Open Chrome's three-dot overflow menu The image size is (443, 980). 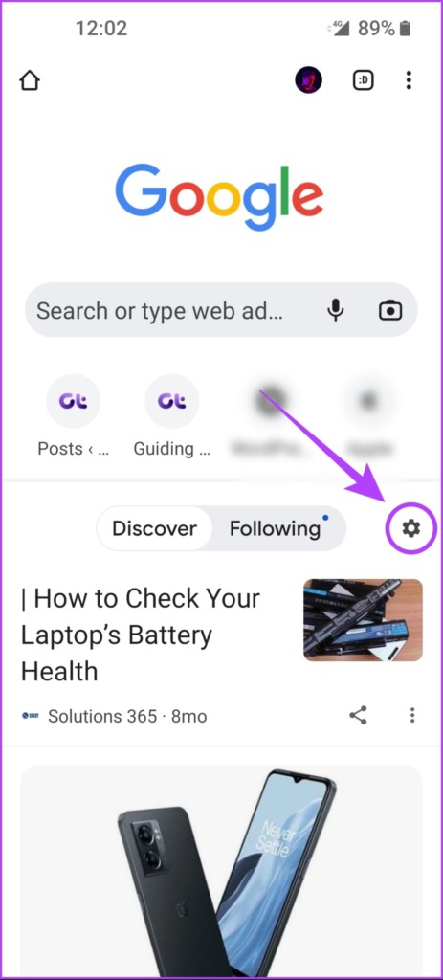coord(409,80)
